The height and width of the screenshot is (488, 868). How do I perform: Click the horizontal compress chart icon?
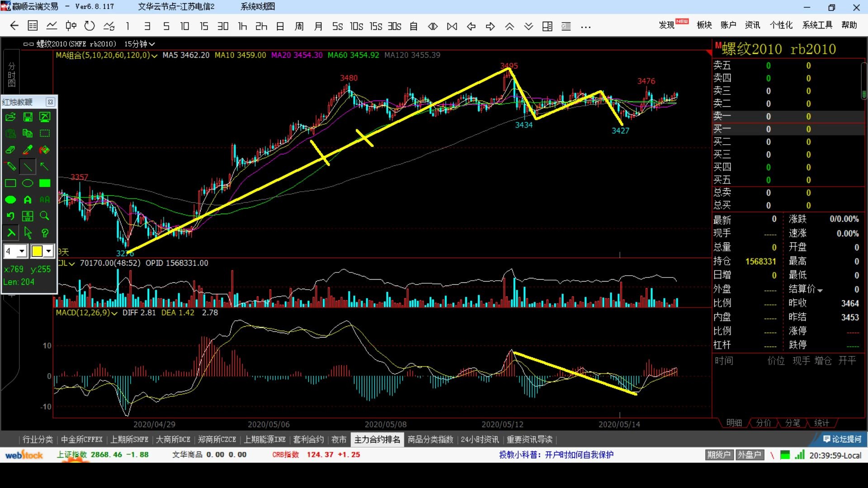tap(433, 26)
